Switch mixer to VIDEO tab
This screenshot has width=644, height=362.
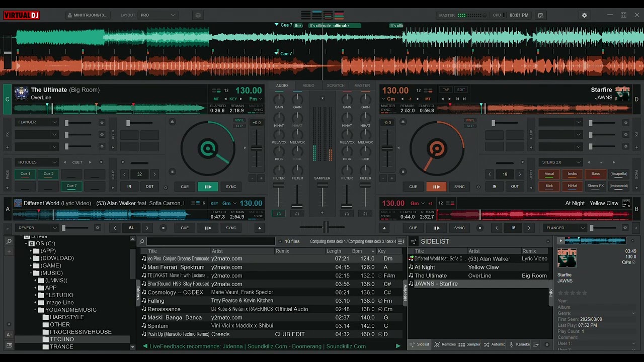tap(308, 85)
